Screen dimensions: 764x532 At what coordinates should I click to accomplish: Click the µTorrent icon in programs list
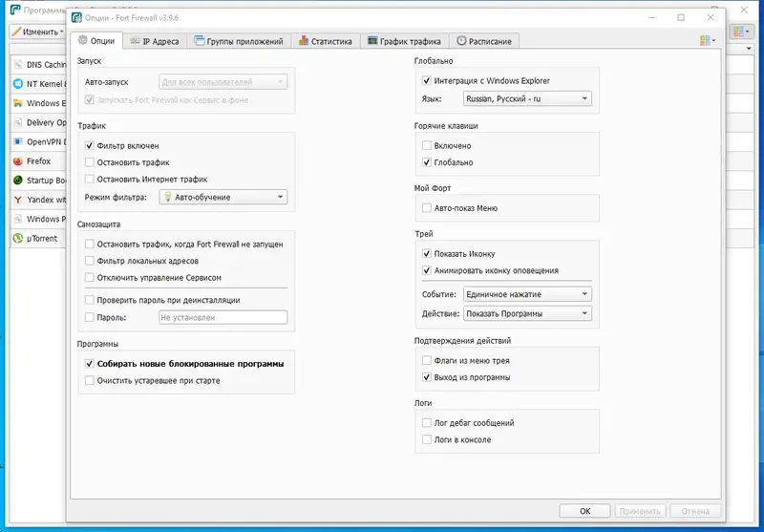point(18,238)
